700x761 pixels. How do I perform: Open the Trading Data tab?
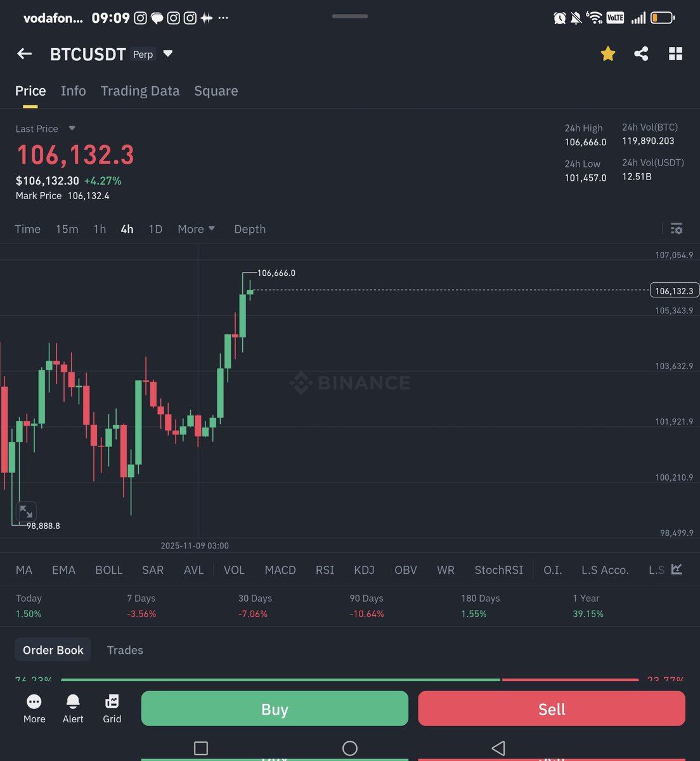click(x=140, y=91)
